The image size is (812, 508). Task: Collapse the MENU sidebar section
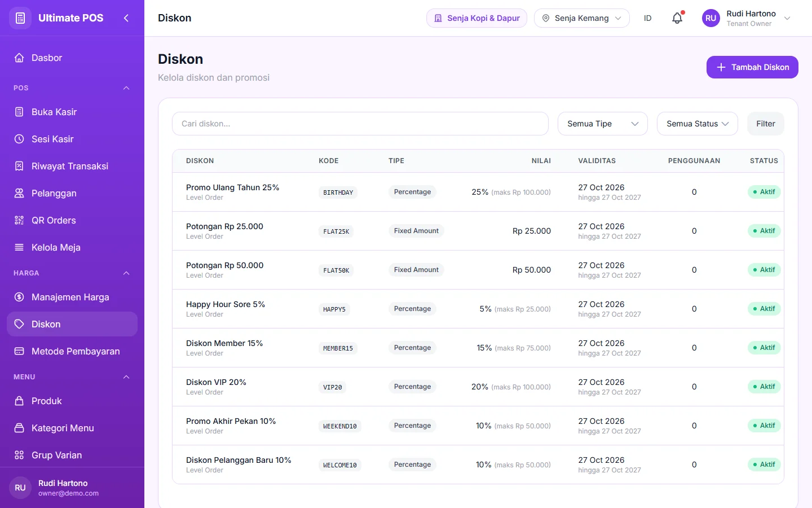click(x=126, y=377)
